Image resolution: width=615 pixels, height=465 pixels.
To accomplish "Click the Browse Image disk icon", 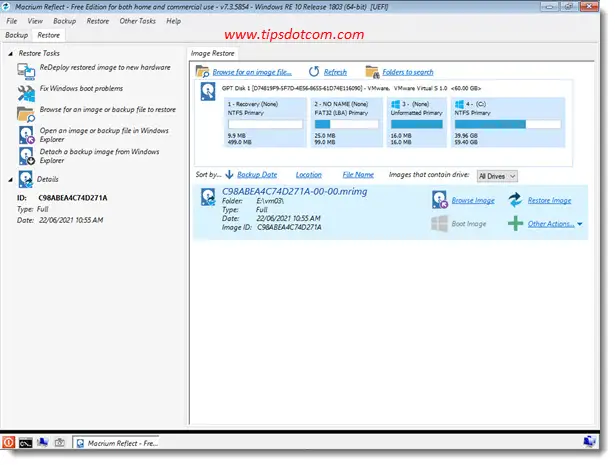I will click(439, 200).
